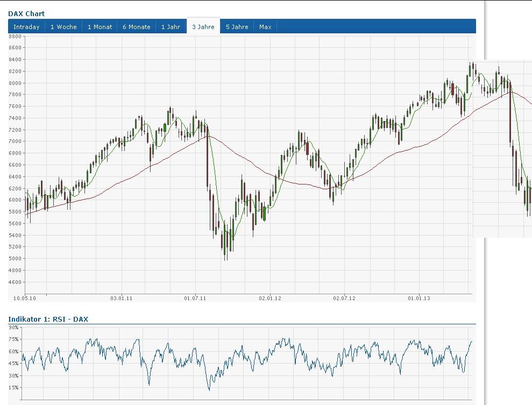Click the 75% RSI axis label
This screenshot has height=405, width=532.
click(x=13, y=339)
